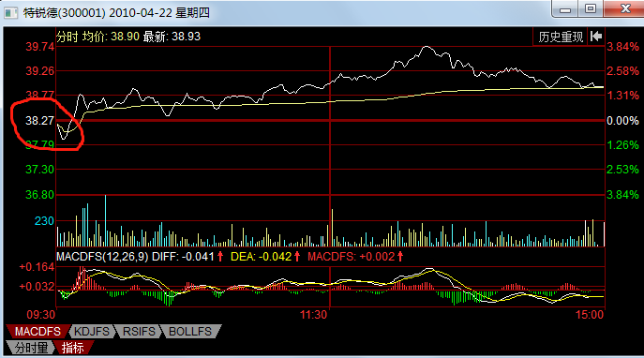The height and width of the screenshot is (358, 644).
Task: Click the DIFF: -0.041 value
Action: click(x=183, y=257)
